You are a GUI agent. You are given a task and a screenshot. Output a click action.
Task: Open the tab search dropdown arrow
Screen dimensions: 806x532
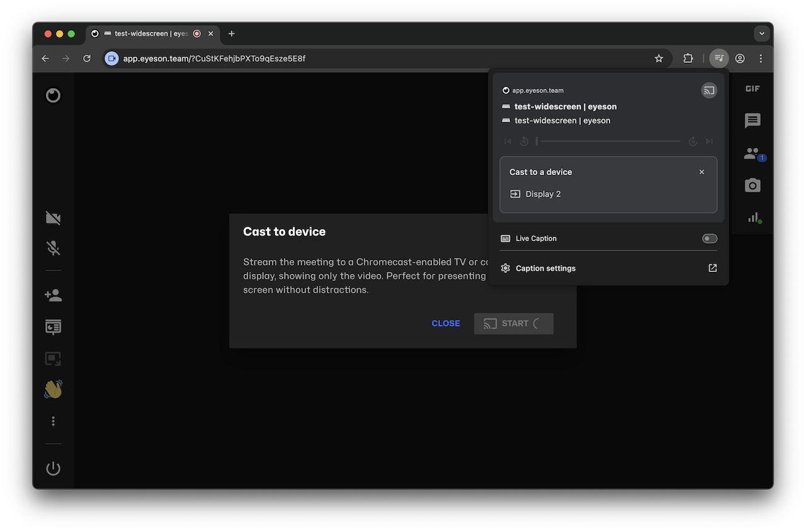point(761,33)
